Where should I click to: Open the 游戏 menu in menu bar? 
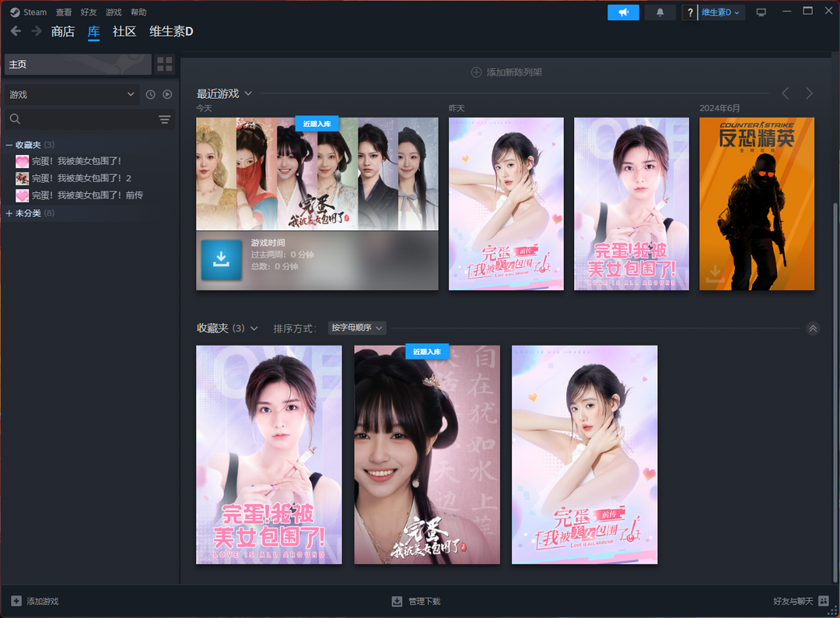[x=114, y=12]
